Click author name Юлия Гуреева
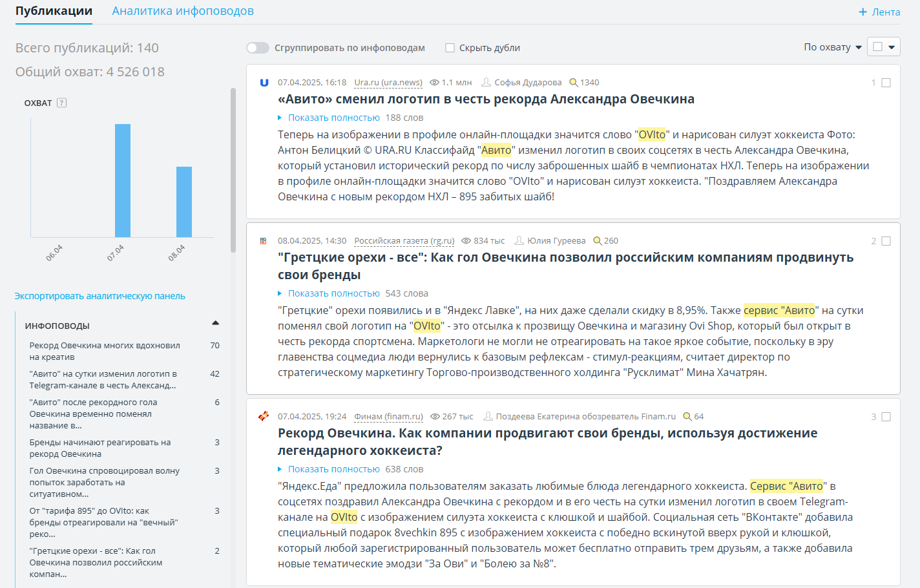 click(556, 241)
